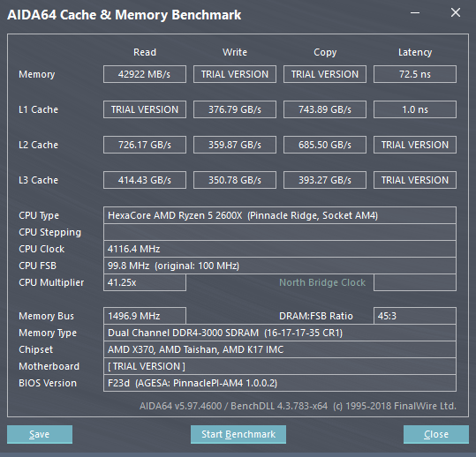476x457 pixels.
Task: Click the Memory Type DDR4-3000 field
Action: (x=280, y=333)
